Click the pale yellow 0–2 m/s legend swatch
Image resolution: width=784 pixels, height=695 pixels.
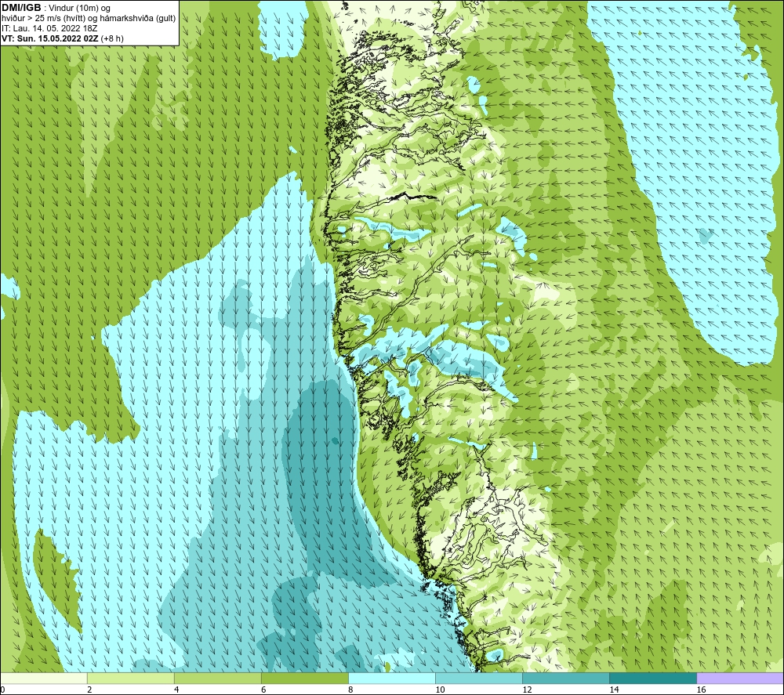[43, 678]
